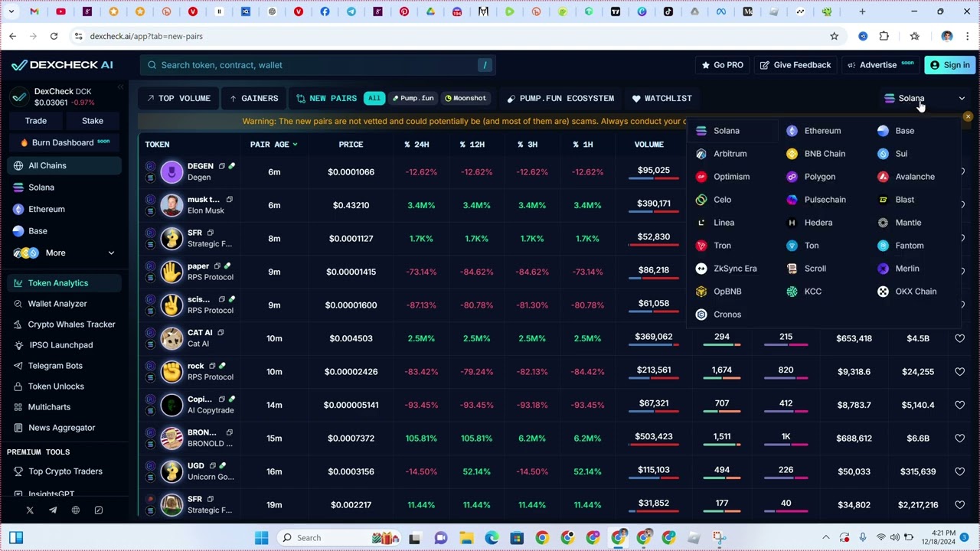The height and width of the screenshot is (551, 980).
Task: Click Microsoft Edge taskbar icon
Action: [x=492, y=537]
